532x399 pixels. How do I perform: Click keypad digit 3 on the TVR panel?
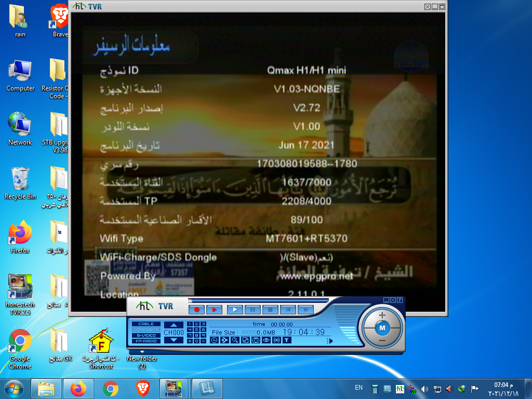(x=203, y=324)
